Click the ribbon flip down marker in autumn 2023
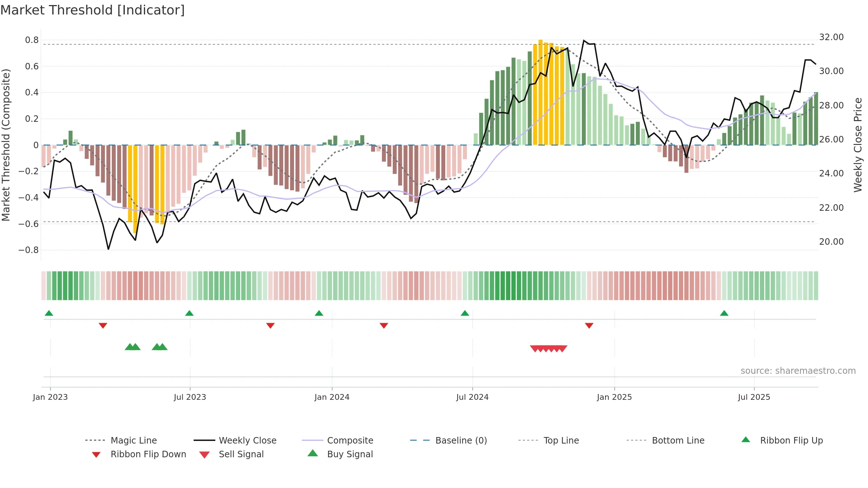868x488 pixels. [x=270, y=326]
